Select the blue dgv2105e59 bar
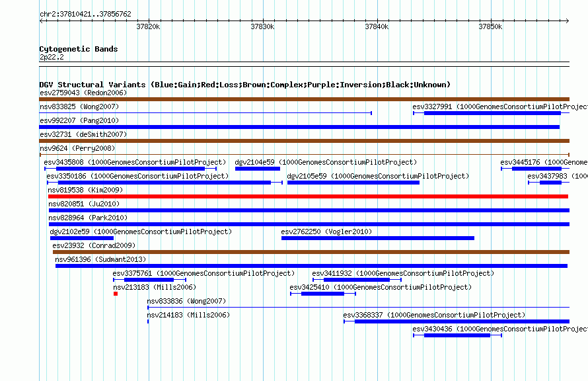The image size is (588, 381). 353,183
